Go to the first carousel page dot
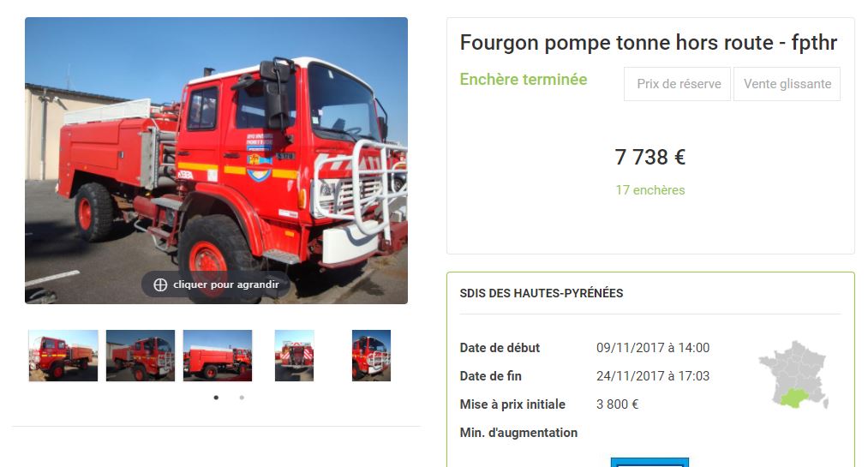The image size is (868, 467). (x=216, y=398)
